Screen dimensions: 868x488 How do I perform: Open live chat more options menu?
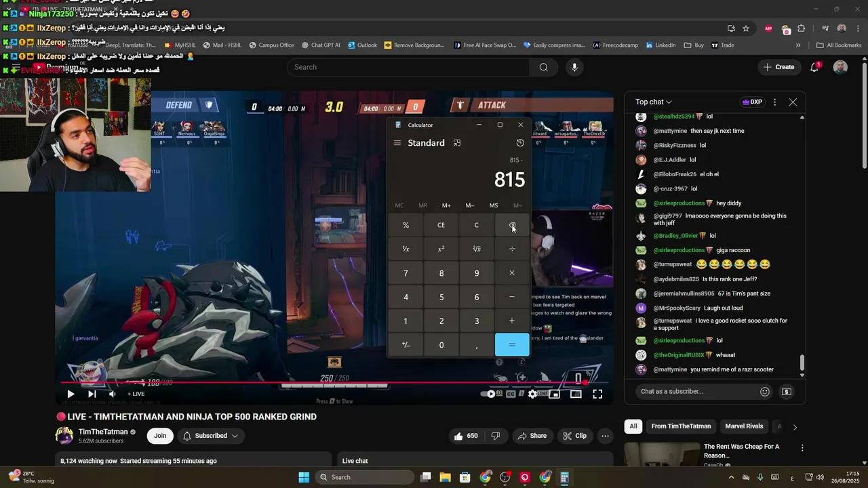pos(774,102)
